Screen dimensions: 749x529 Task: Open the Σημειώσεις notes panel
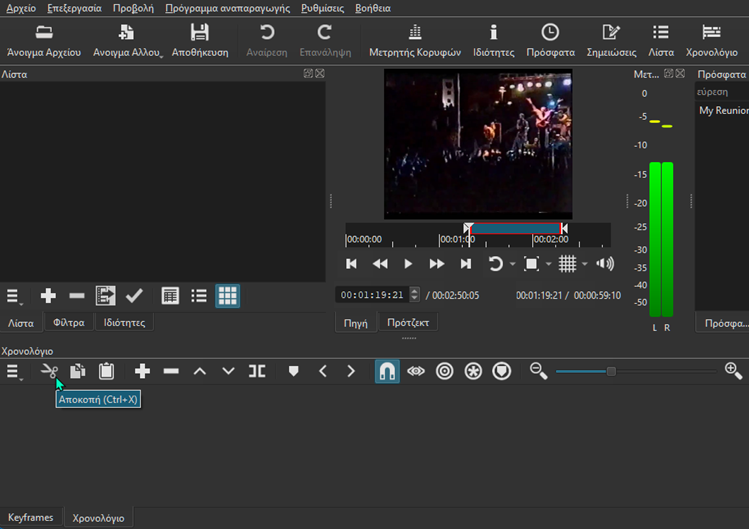pos(611,42)
